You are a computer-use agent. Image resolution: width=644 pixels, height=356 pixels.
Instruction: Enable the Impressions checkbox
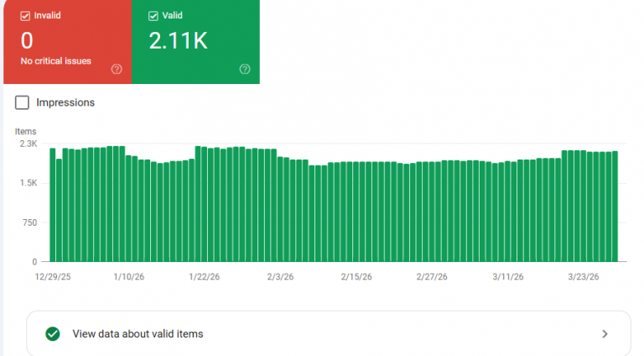22,102
